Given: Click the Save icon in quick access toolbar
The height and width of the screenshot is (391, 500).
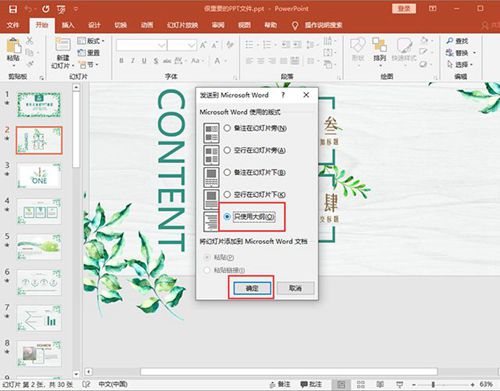Looking at the screenshot, I should click(13, 9).
